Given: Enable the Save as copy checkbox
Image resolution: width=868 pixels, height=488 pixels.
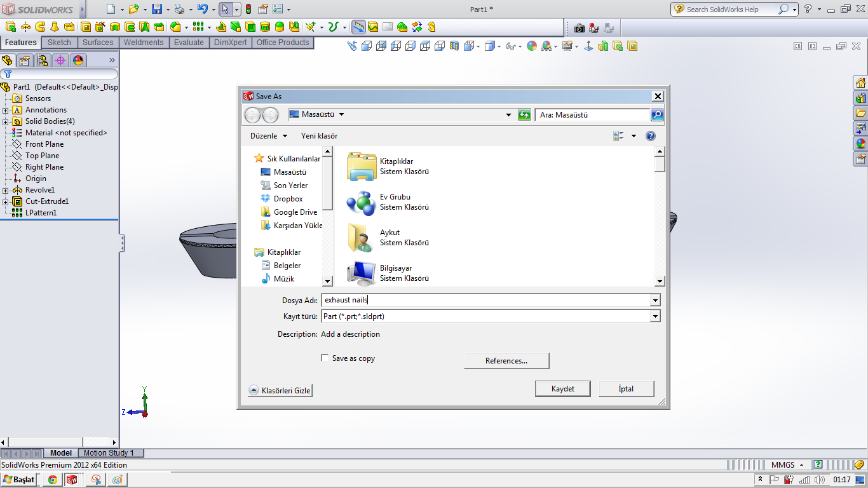Looking at the screenshot, I should click(325, 358).
